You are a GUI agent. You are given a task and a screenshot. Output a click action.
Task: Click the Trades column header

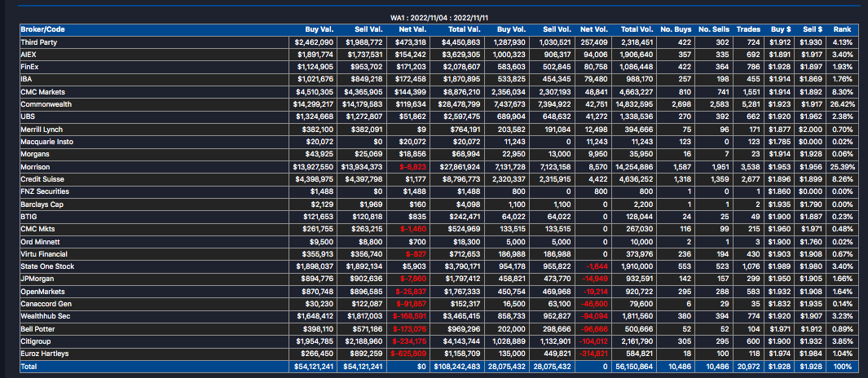(x=748, y=29)
